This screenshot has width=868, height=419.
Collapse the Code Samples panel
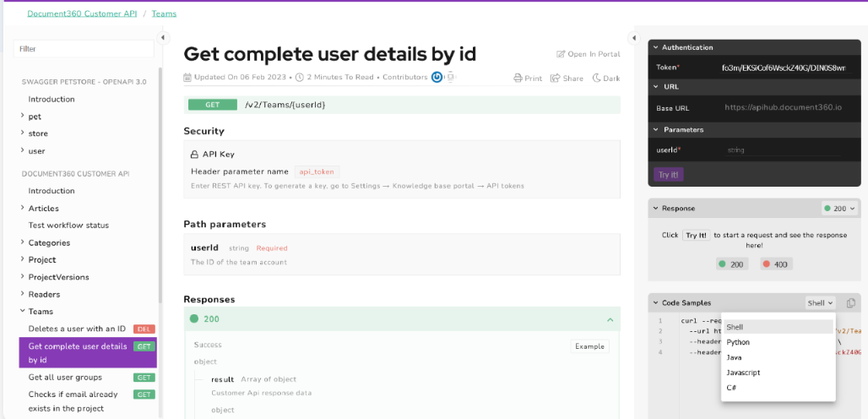pyautogui.click(x=655, y=302)
